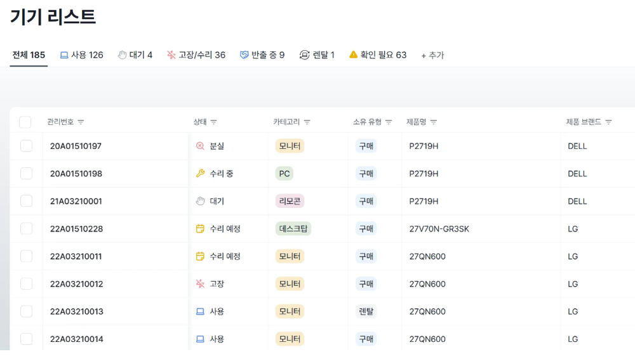Open the 상태 column filter
635x364 pixels.
coord(214,122)
